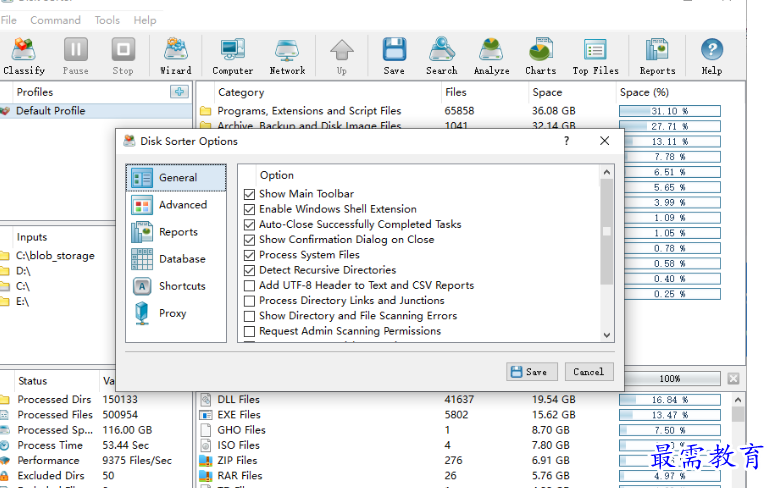Select the Proxy options page
The height and width of the screenshot is (488, 772).
pyautogui.click(x=176, y=313)
